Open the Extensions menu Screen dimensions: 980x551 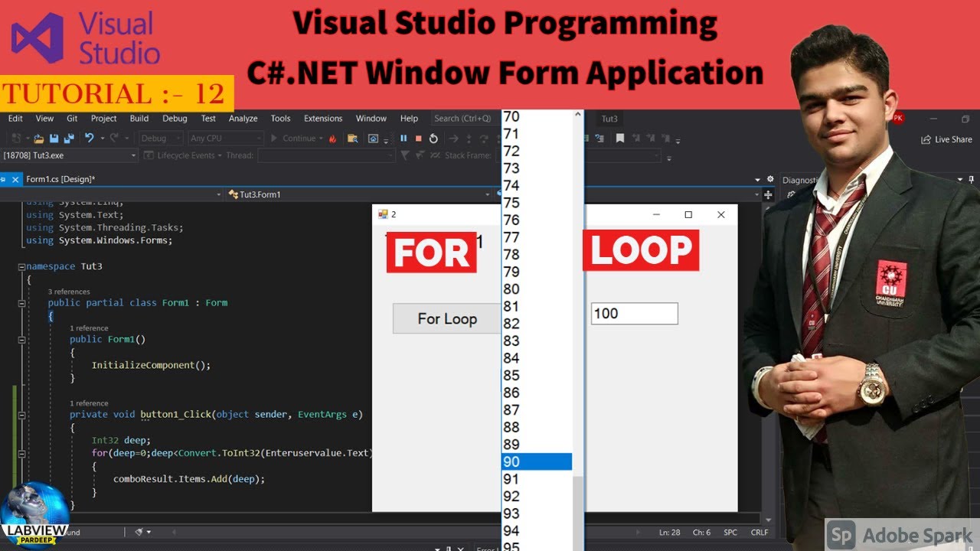tap(323, 119)
